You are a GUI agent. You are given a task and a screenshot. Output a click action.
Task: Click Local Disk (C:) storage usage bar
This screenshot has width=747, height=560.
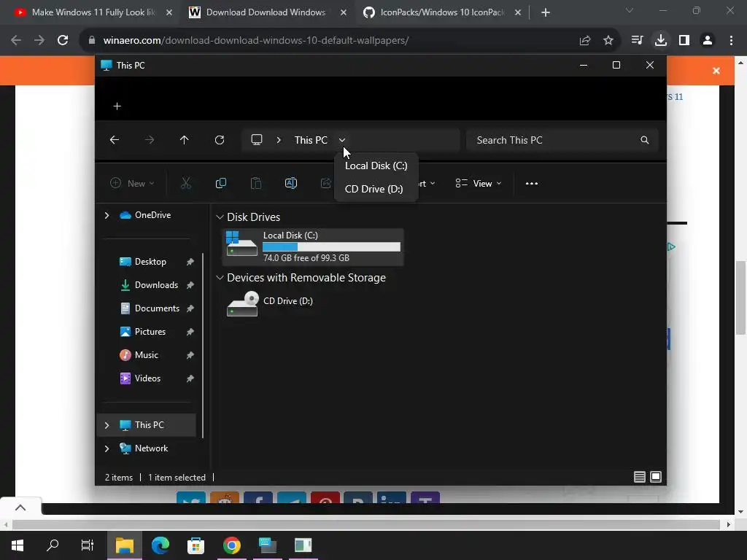(x=332, y=246)
